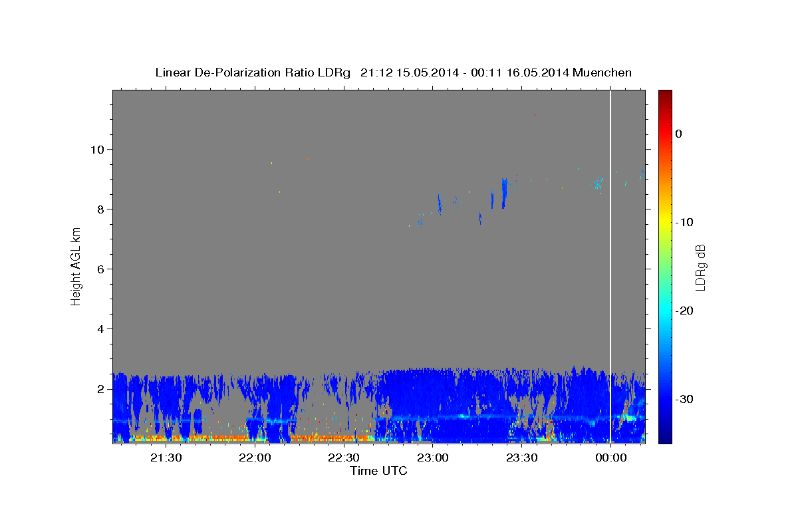Click the '22:00' time tick label

[255, 458]
